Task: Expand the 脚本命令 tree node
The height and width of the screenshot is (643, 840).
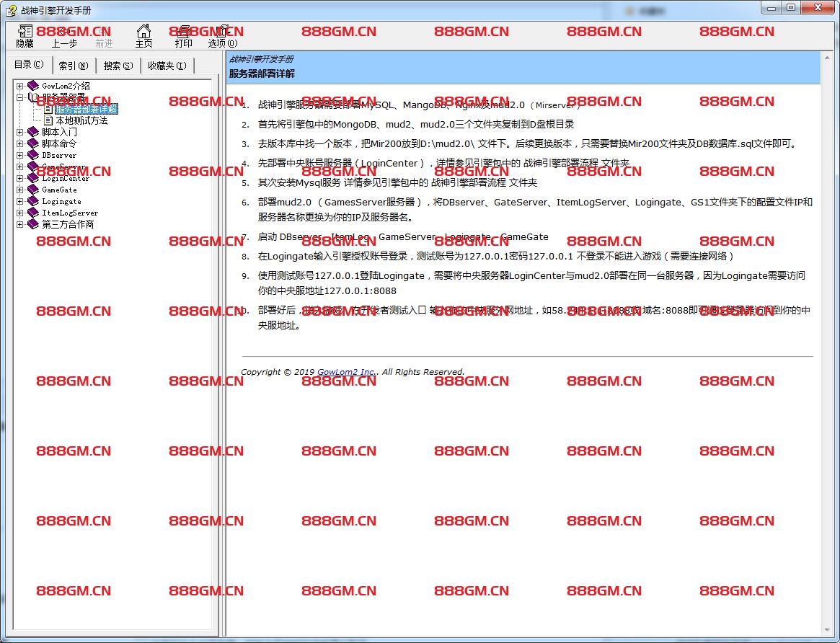Action: pyautogui.click(x=19, y=143)
